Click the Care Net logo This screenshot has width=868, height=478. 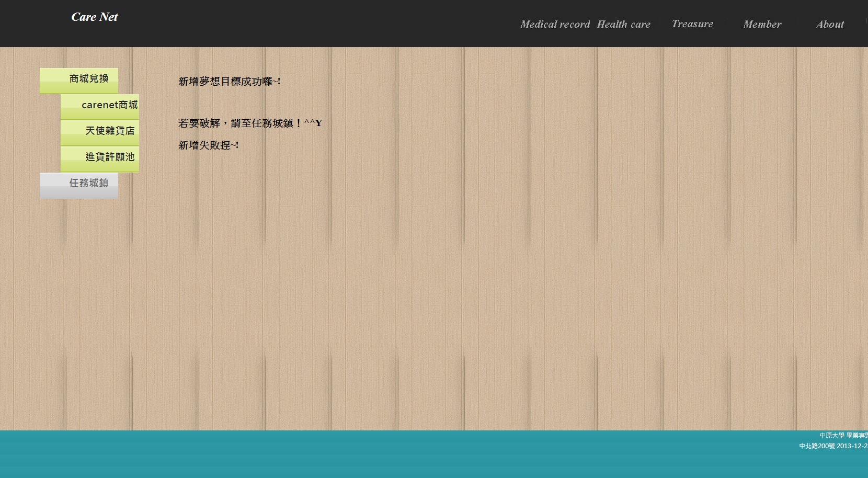tap(95, 17)
